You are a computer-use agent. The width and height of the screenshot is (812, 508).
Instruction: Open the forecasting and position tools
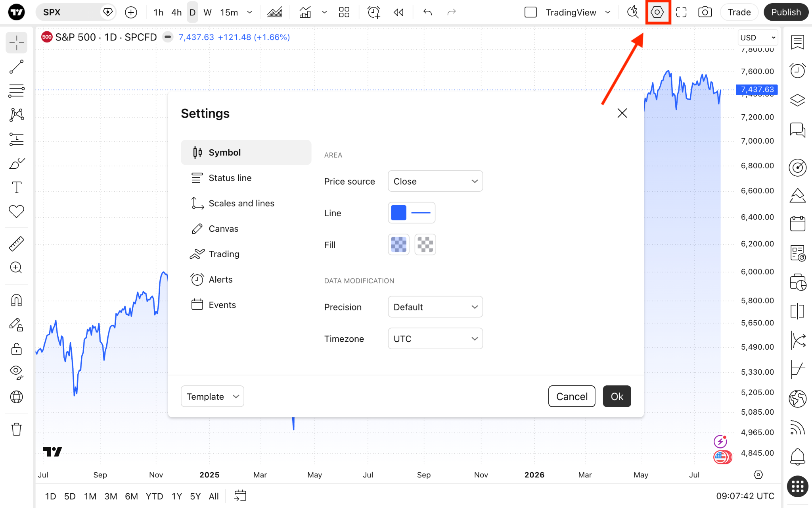[x=16, y=139]
